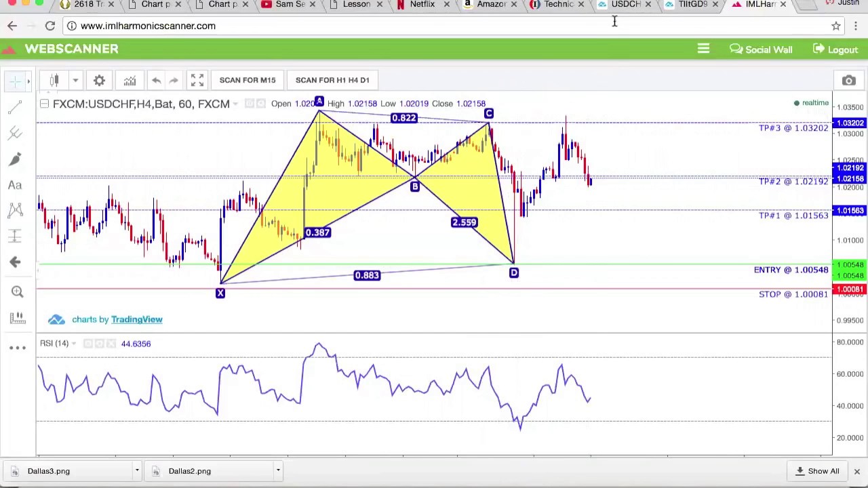Open Dallas2.png download options arrow
The width and height of the screenshot is (868, 488).
point(278,470)
